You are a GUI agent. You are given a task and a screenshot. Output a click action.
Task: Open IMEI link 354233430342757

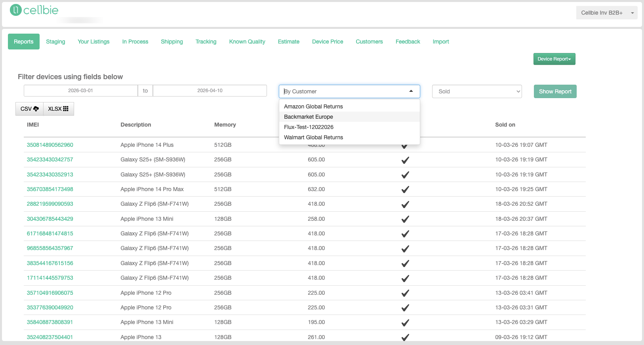click(x=50, y=159)
